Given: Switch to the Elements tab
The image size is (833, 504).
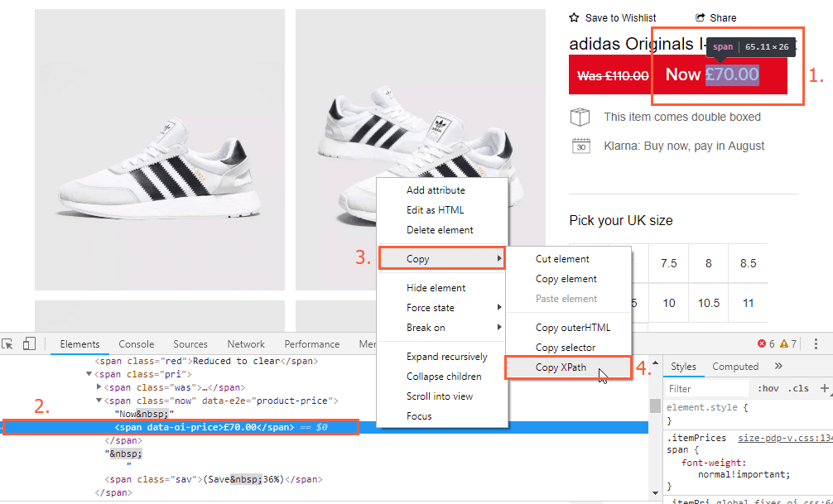Looking at the screenshot, I should click(79, 344).
